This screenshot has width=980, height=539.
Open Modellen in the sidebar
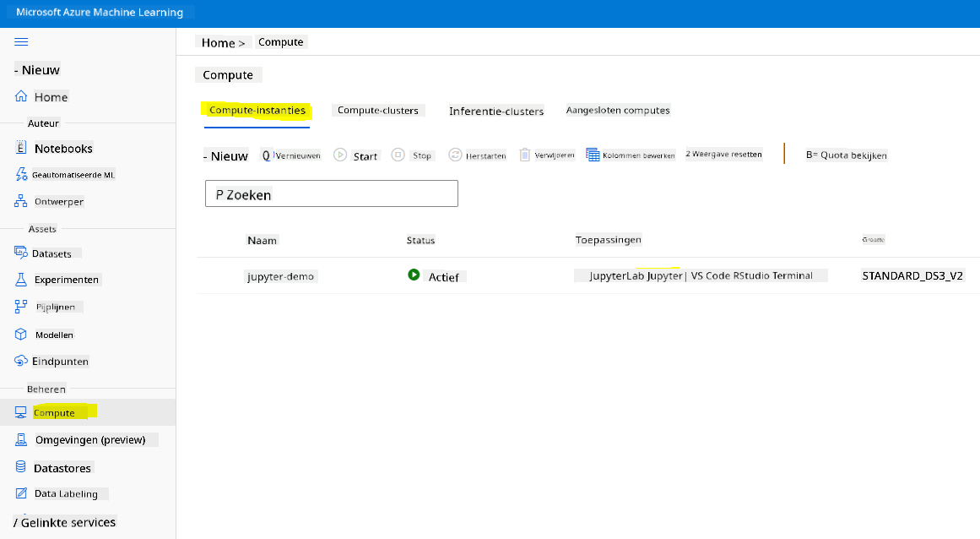54,335
